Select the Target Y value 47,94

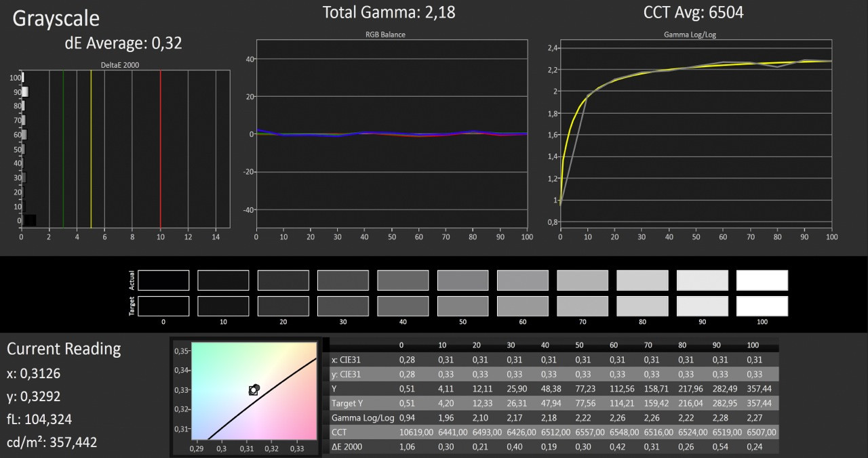pyautogui.click(x=550, y=403)
